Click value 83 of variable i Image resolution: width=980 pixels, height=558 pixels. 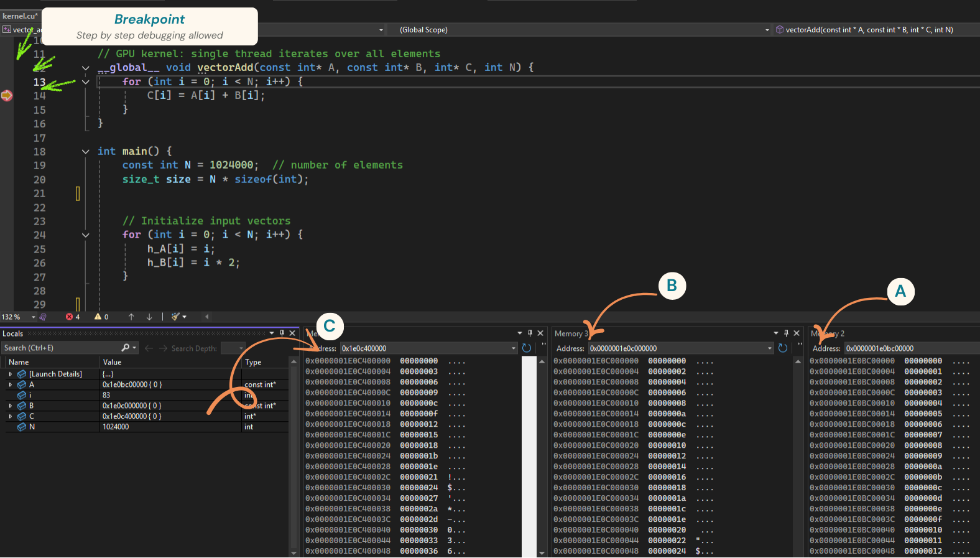tap(106, 395)
